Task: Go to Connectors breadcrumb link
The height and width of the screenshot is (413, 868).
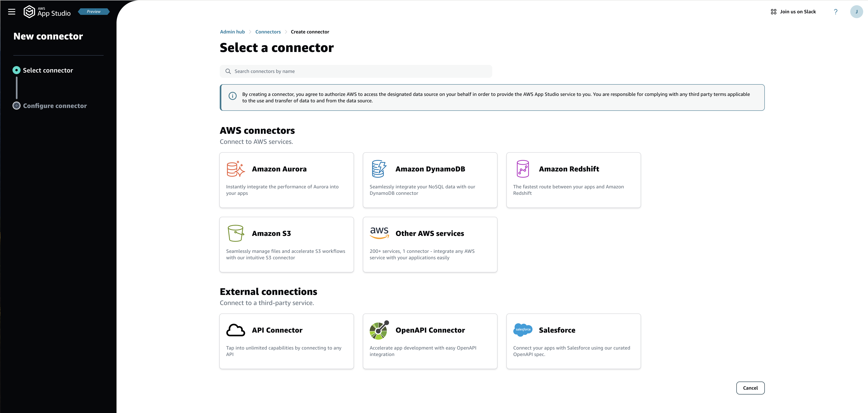Action: pos(268,32)
